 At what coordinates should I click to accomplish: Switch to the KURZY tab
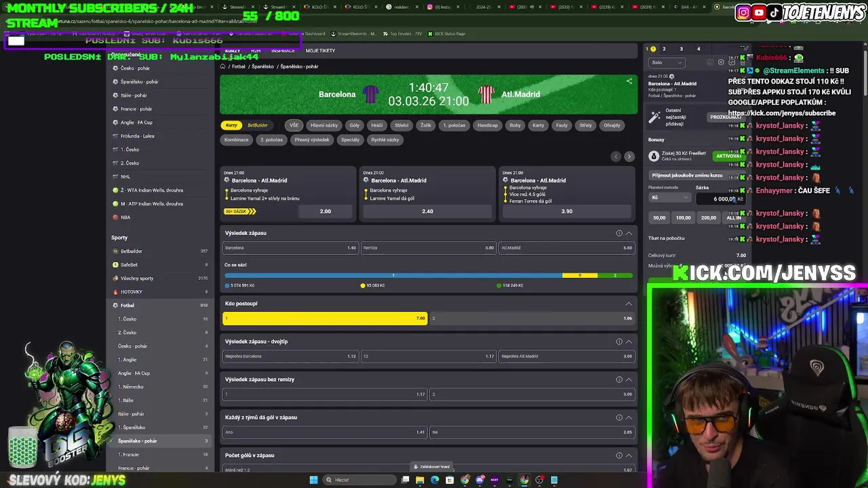point(233,51)
